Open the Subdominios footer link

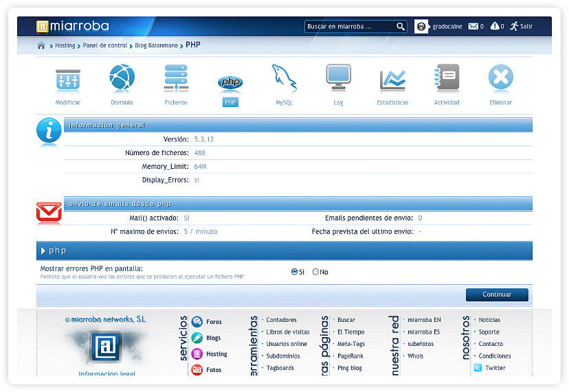(x=283, y=356)
